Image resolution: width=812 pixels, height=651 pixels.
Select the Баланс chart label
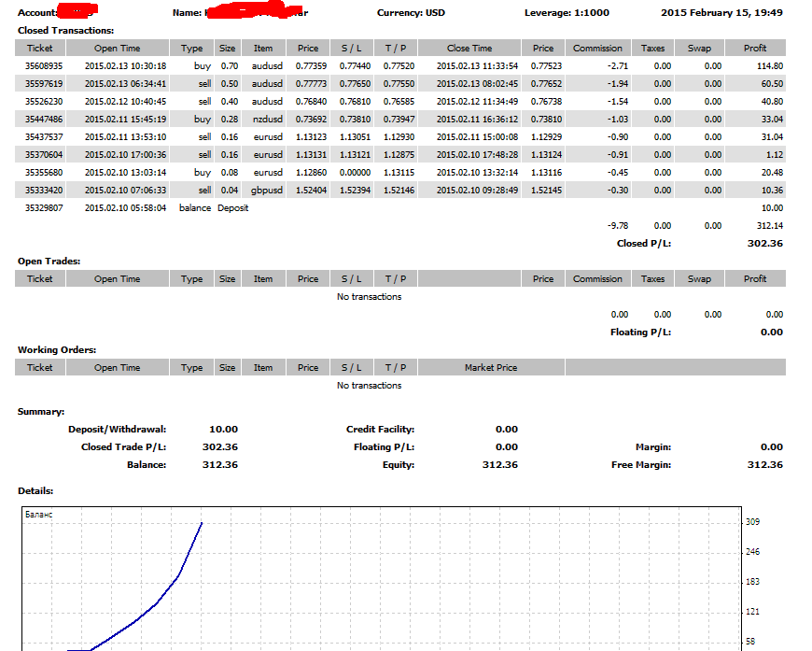pyautogui.click(x=39, y=515)
